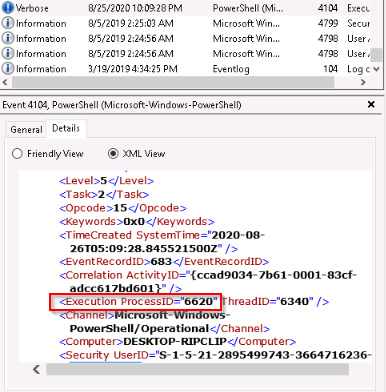Image resolution: width=386 pixels, height=392 pixels.
Task: Click the Channel Microsoft-Windows-PowerShell line
Action: click(164, 322)
